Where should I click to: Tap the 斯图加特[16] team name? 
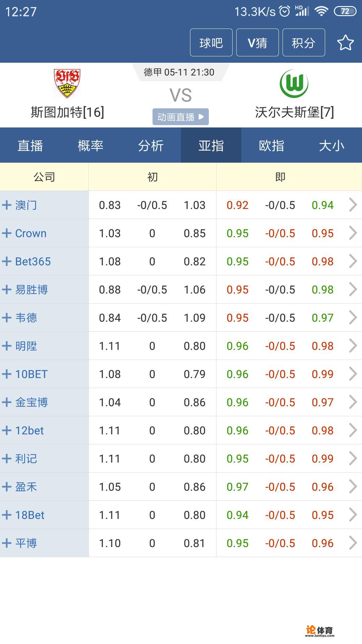coord(67,112)
